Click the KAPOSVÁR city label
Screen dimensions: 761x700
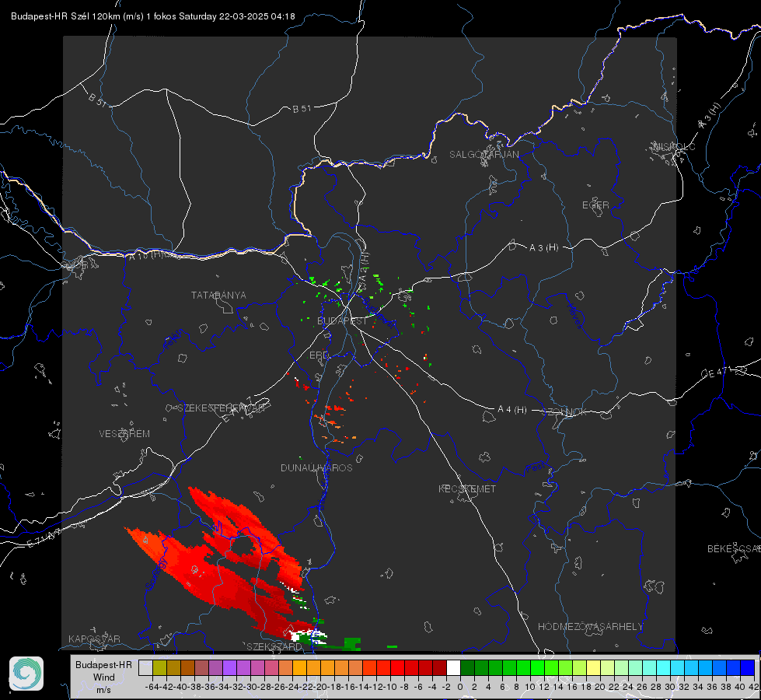pos(94,639)
